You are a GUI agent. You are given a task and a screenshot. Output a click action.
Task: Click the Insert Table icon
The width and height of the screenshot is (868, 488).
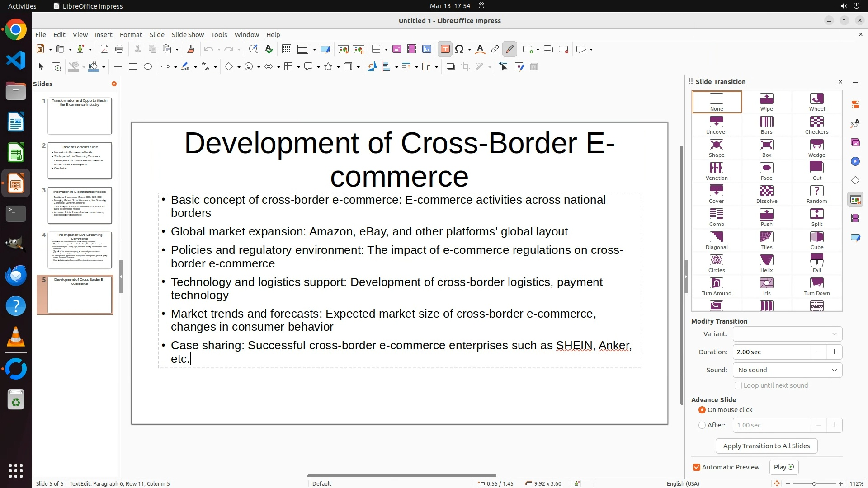(376, 49)
